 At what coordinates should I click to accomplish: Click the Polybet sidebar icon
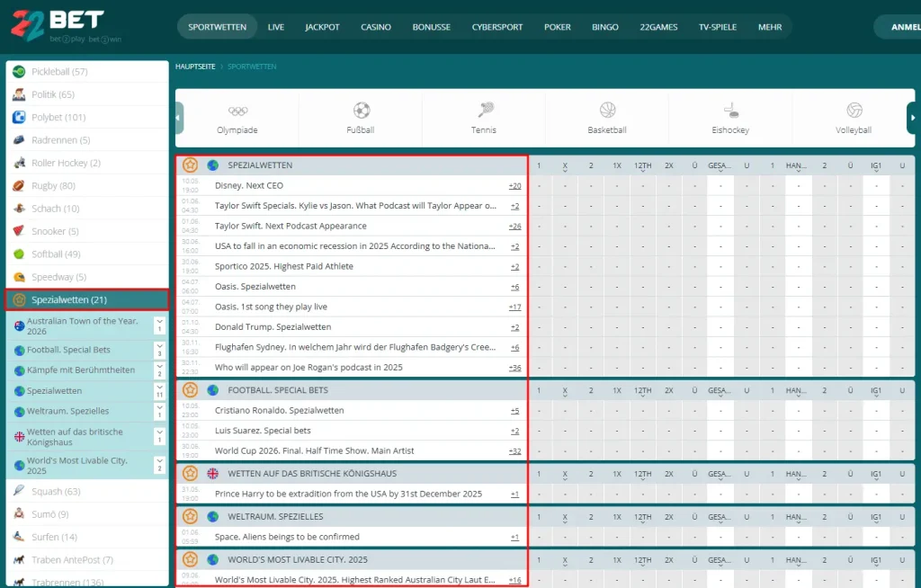tap(19, 118)
